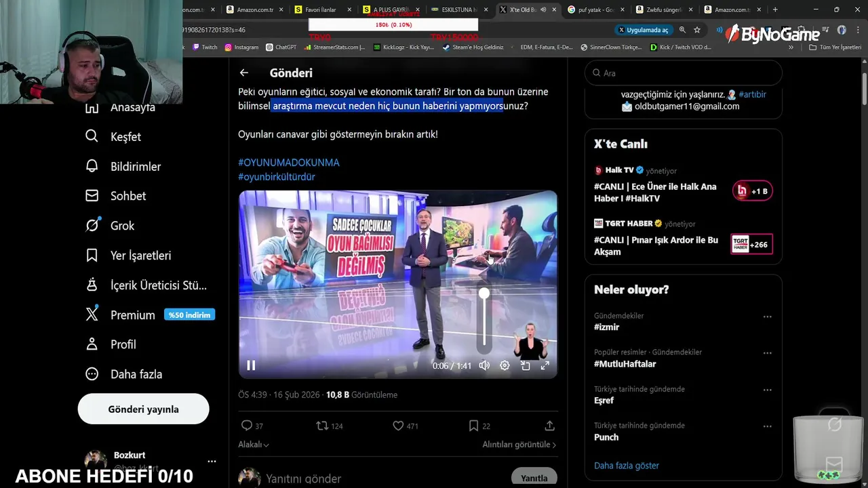Open TGRT HABER live broadcast
This screenshot has width=868, height=488.
tap(683, 237)
